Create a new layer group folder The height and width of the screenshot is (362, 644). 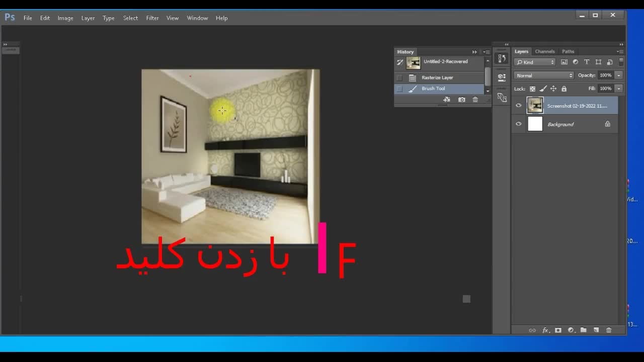tap(583, 330)
